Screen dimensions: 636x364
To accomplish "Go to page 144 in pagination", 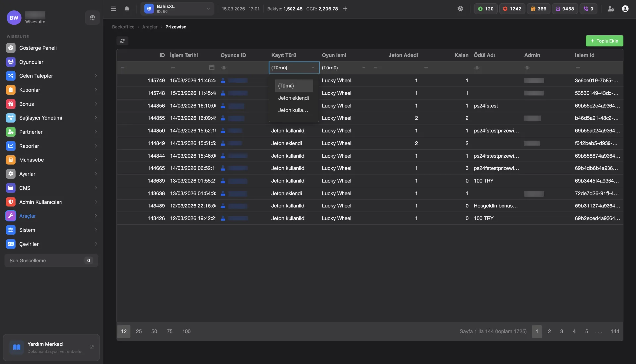I will tap(615, 331).
